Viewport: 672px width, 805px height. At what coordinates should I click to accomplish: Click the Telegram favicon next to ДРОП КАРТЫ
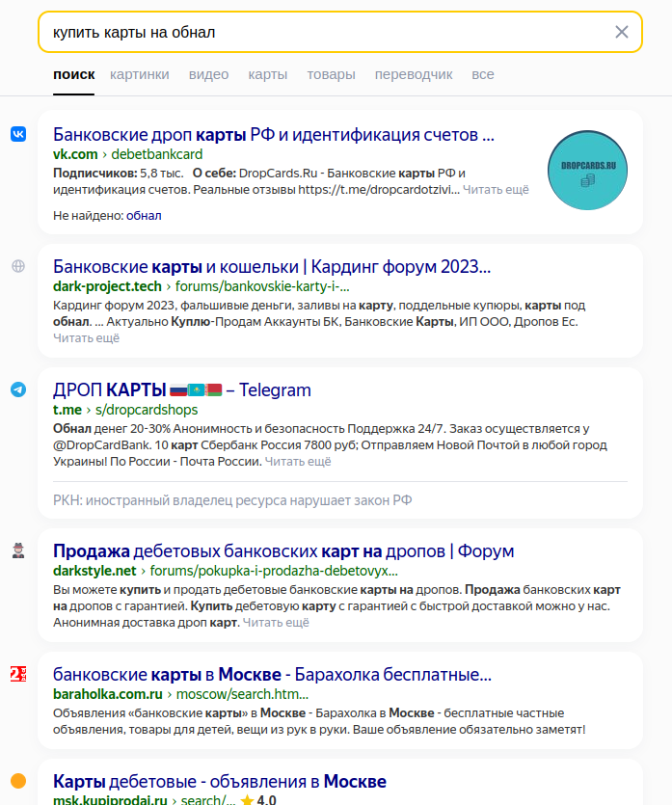tap(18, 389)
